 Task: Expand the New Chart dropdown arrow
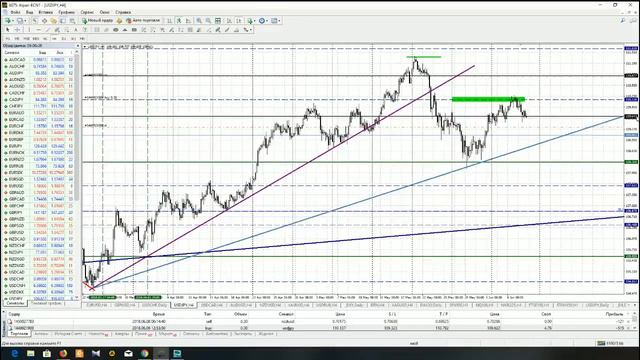point(13,20)
